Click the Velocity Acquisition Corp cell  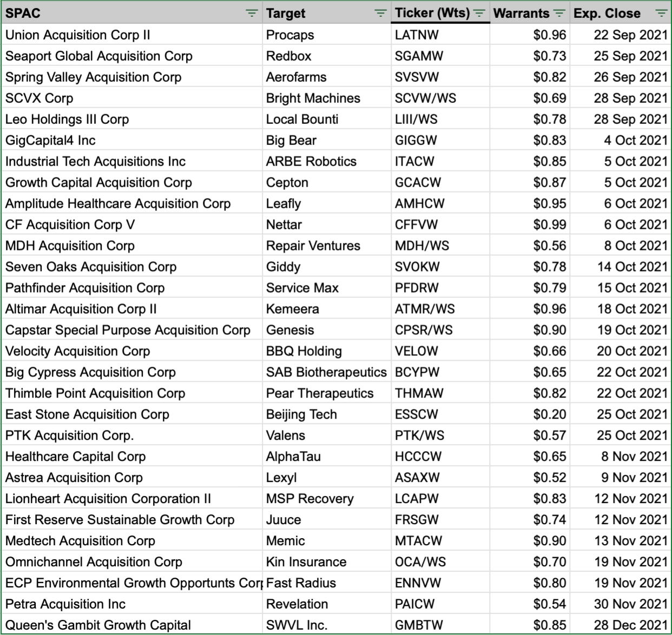pyautogui.click(x=132, y=352)
